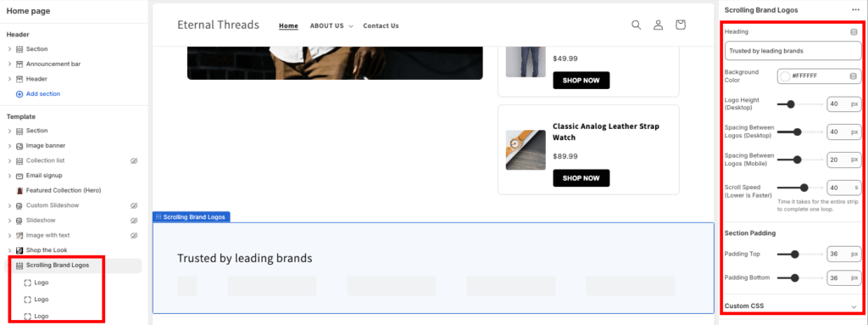Open the ABOUT US dropdown menu
Screen dimensions: 868x325
tap(331, 25)
